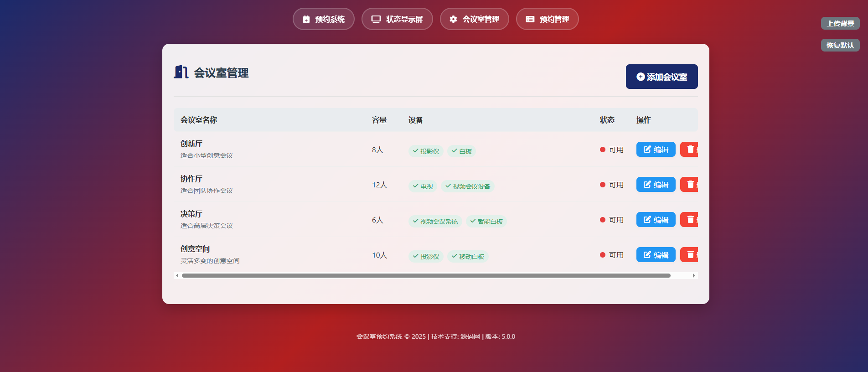Edit the 协作厅 meeting room
Viewport: 868px width, 372px height.
tap(656, 185)
